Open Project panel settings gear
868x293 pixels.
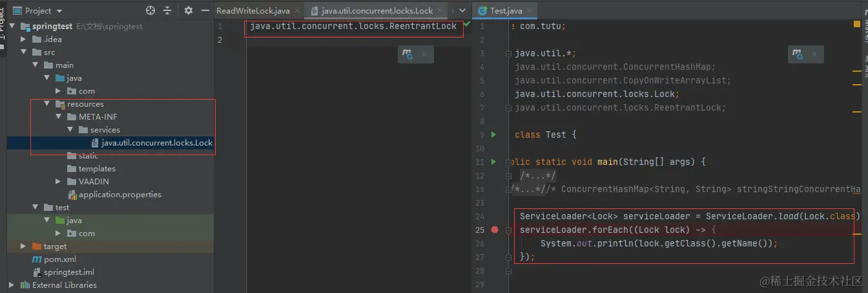click(x=189, y=10)
